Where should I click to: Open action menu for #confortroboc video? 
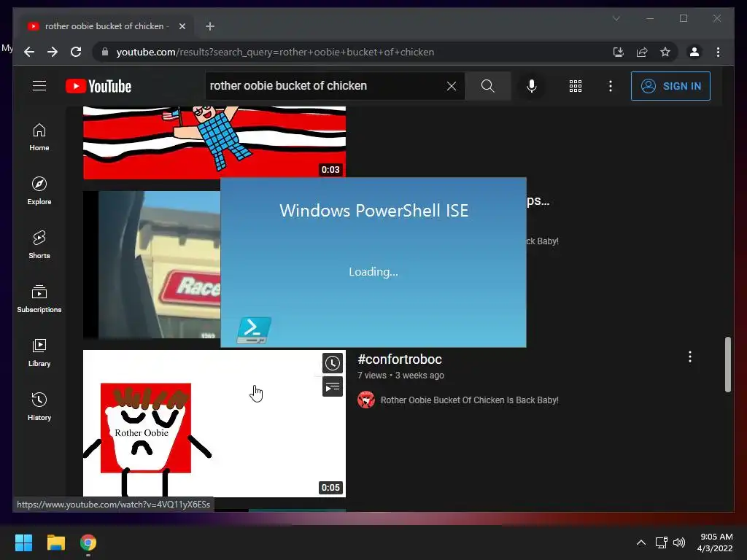click(x=690, y=357)
